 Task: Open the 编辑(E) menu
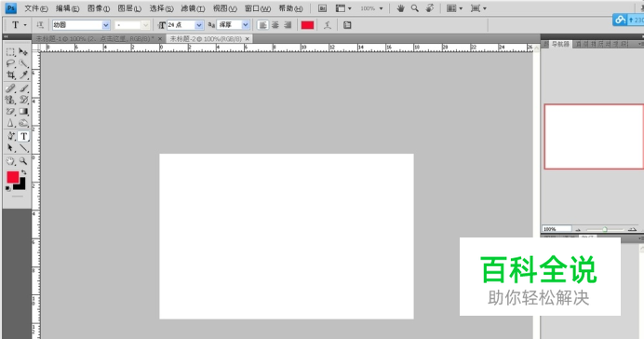pyautogui.click(x=67, y=8)
